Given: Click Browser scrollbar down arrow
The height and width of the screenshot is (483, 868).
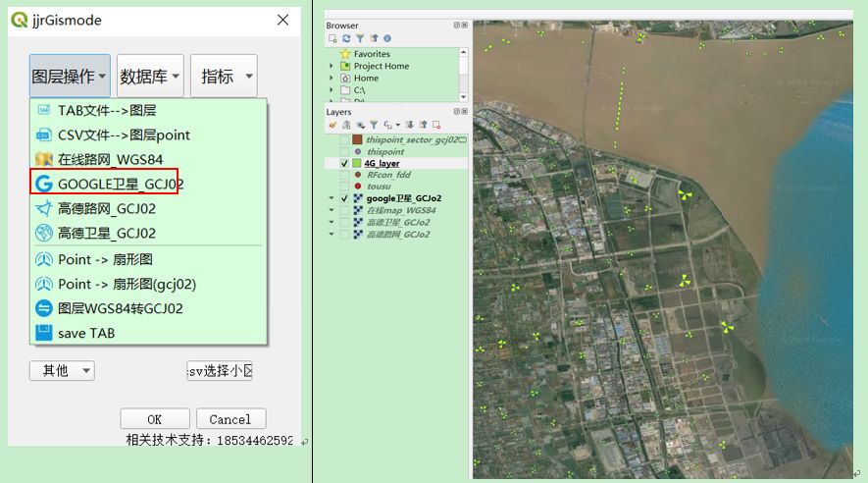Looking at the screenshot, I should coord(463,97).
